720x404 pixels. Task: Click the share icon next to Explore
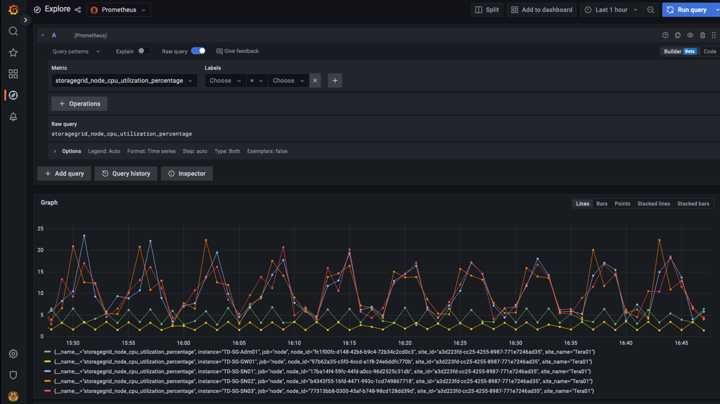click(x=78, y=10)
